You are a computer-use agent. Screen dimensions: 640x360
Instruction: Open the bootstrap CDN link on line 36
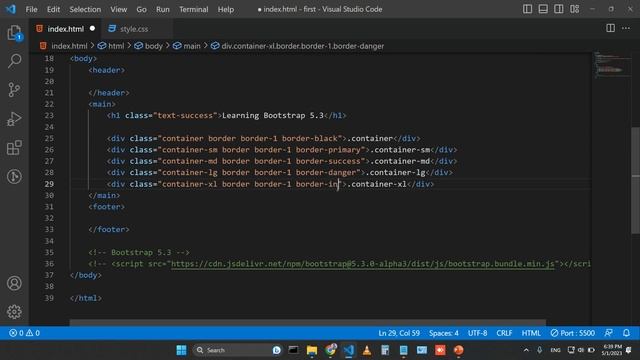pyautogui.click(x=362, y=264)
